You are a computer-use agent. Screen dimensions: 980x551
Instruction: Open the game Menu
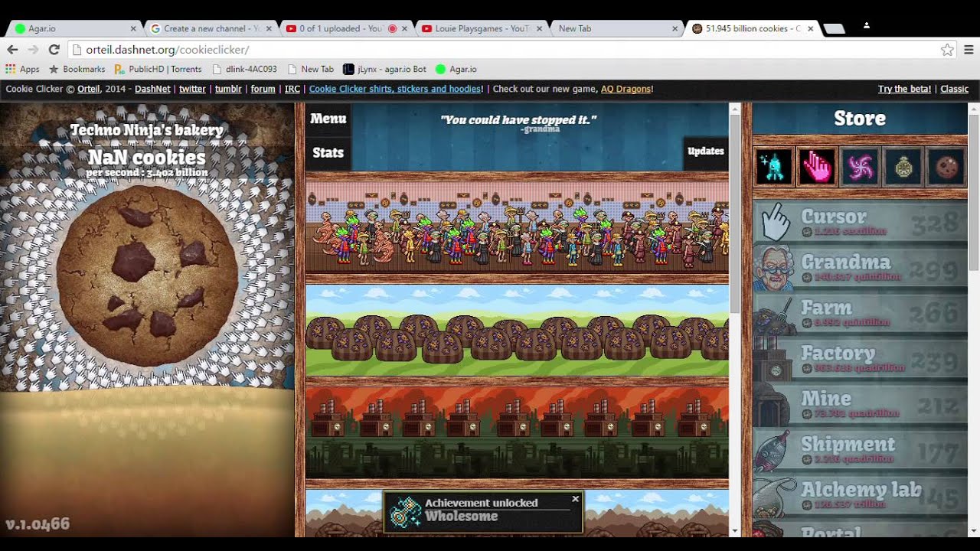[x=328, y=119]
